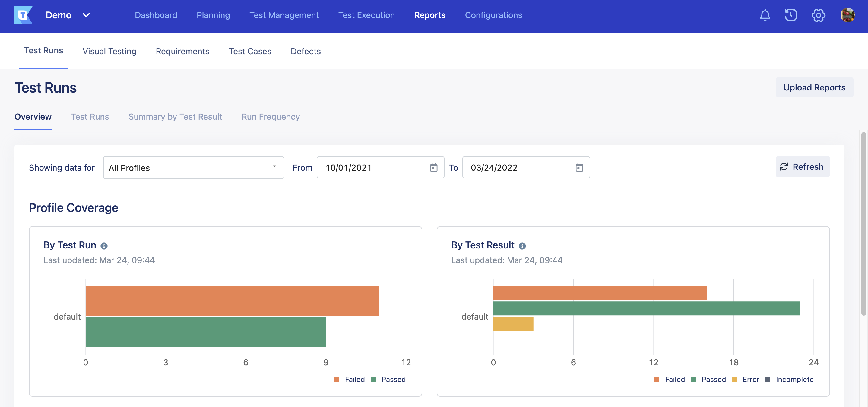Open the notifications bell

[x=765, y=15]
